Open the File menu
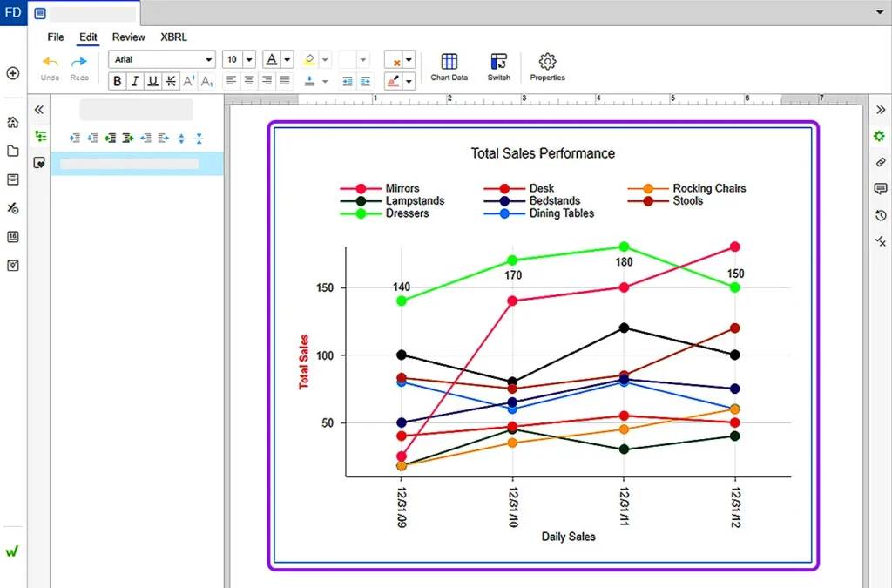The height and width of the screenshot is (588, 892). pos(56,37)
